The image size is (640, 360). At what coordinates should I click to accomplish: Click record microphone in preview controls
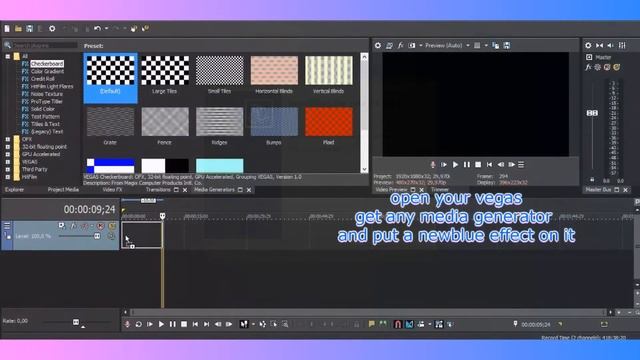pyautogui.click(x=433, y=164)
